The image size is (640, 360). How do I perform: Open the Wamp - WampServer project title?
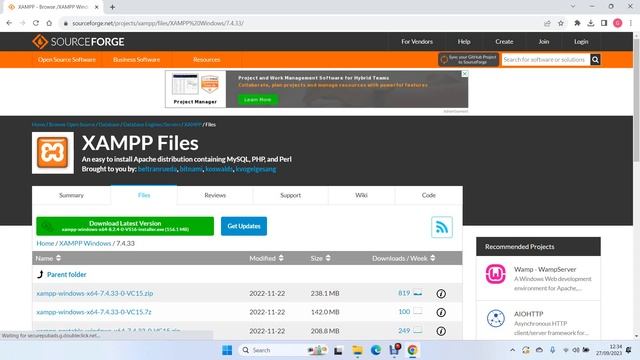(545, 269)
